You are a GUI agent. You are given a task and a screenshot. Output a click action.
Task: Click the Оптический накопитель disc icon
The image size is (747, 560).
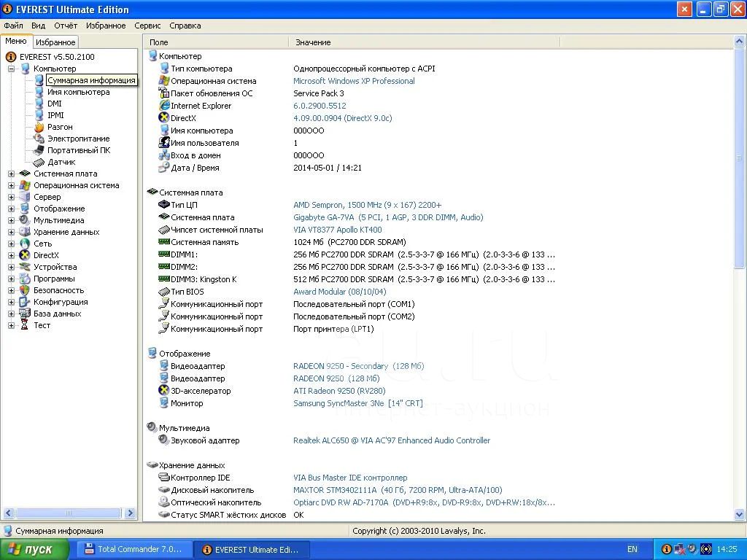164,502
